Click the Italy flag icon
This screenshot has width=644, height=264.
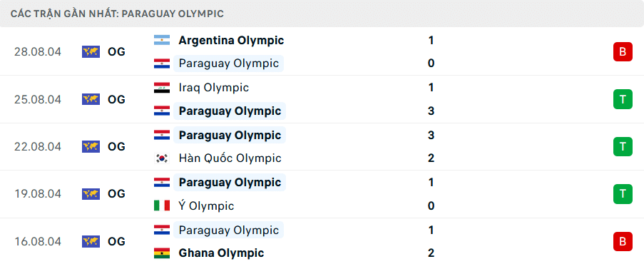click(162, 205)
